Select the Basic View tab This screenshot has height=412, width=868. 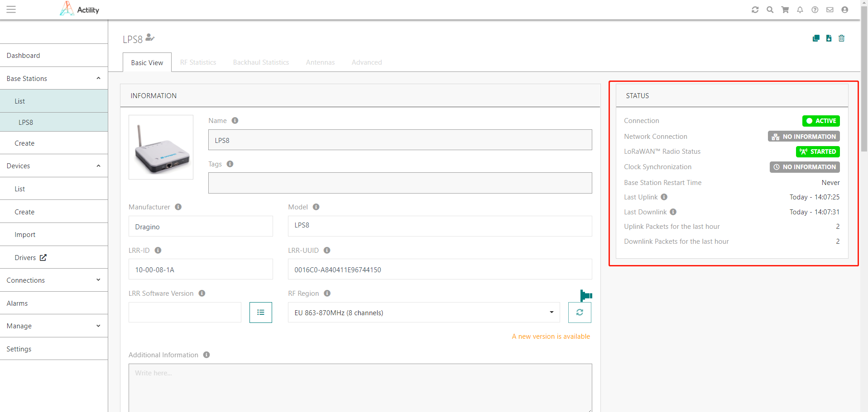[147, 62]
